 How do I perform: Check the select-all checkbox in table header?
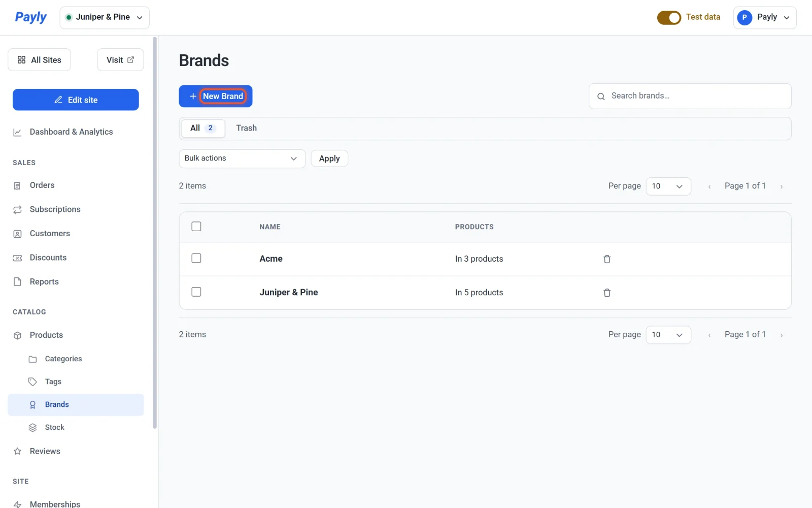tap(196, 227)
